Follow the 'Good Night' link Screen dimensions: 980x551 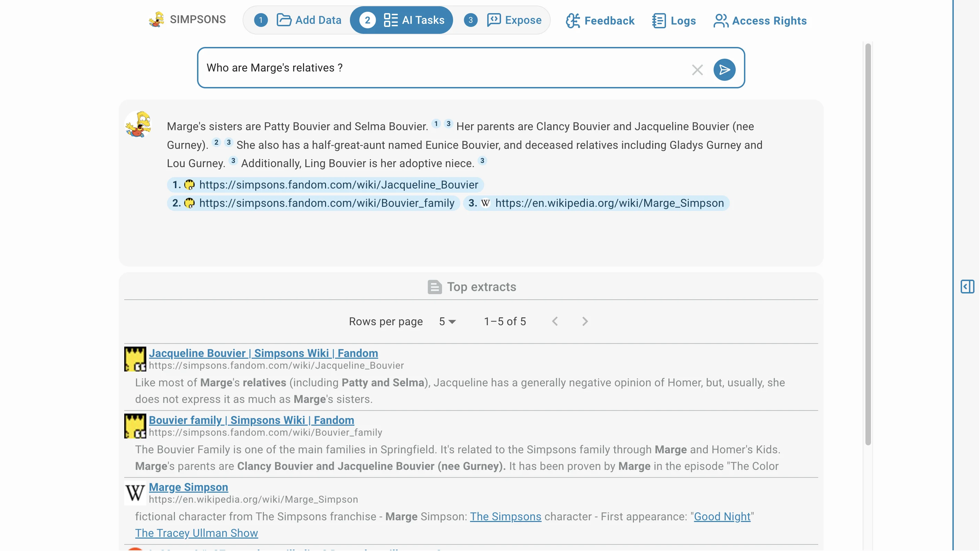tap(722, 516)
